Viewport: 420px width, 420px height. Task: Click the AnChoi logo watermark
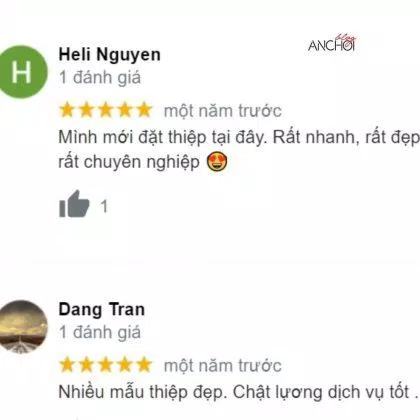[332, 44]
